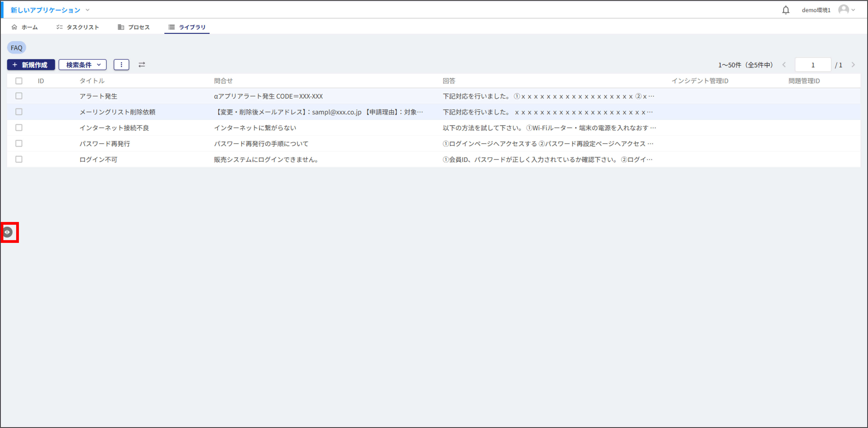Click the ライブラリ list icon
Screen dimensions: 868x428
tap(171, 27)
